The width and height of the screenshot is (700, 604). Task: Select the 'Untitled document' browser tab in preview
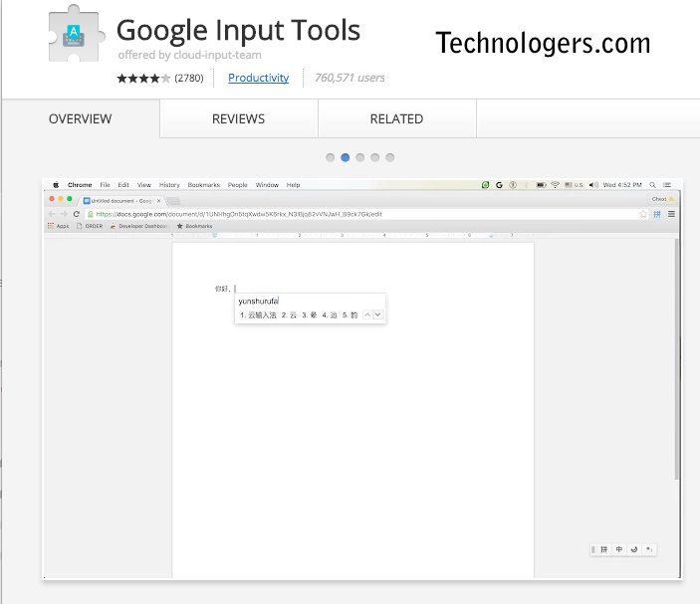coord(121,201)
